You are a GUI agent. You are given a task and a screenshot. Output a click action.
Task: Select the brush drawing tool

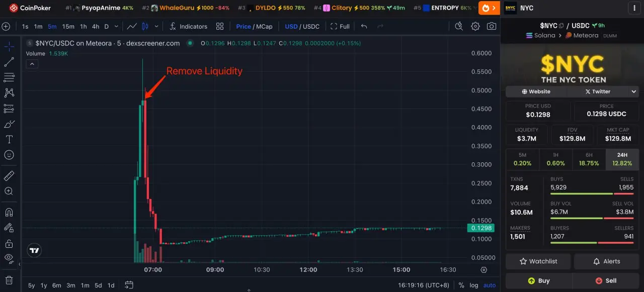pos(9,124)
